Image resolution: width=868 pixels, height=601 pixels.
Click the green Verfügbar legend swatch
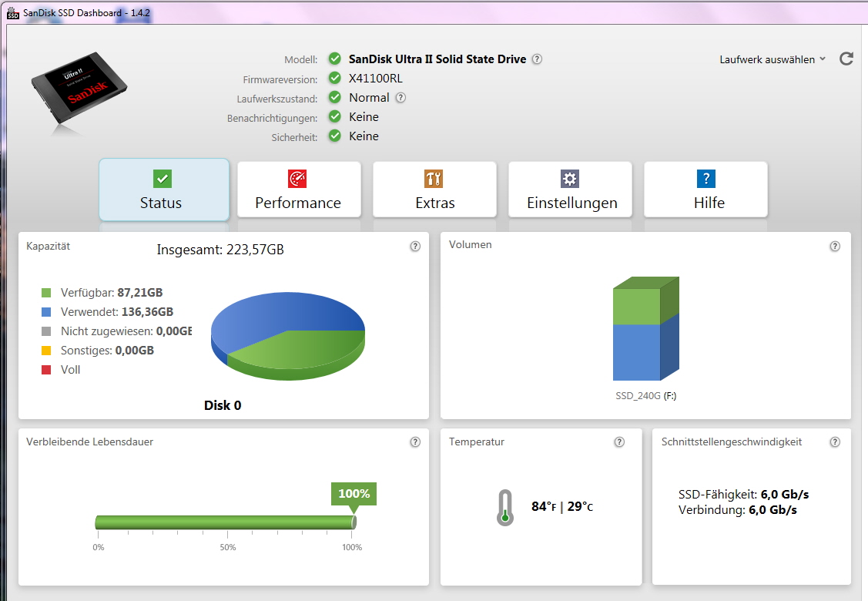(46, 293)
